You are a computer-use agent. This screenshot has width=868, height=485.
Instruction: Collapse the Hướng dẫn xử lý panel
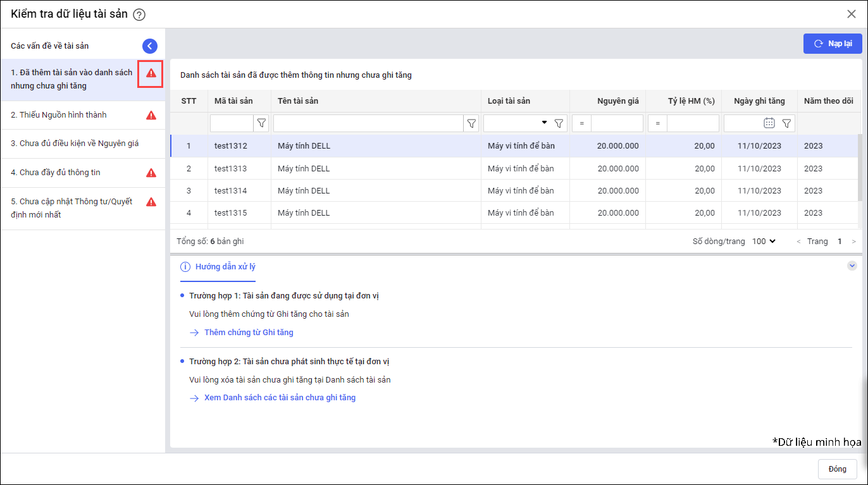[852, 266]
